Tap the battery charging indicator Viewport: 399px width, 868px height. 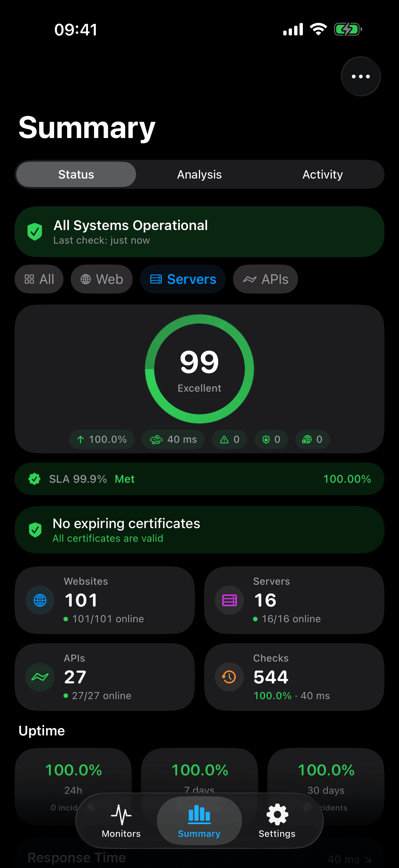tap(348, 29)
